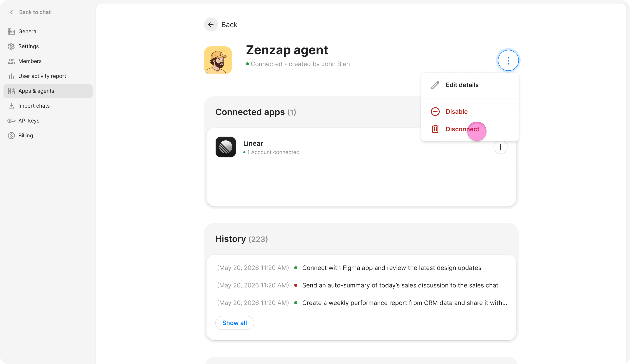Open User activity report
The height and width of the screenshot is (364, 630).
pos(48,76)
